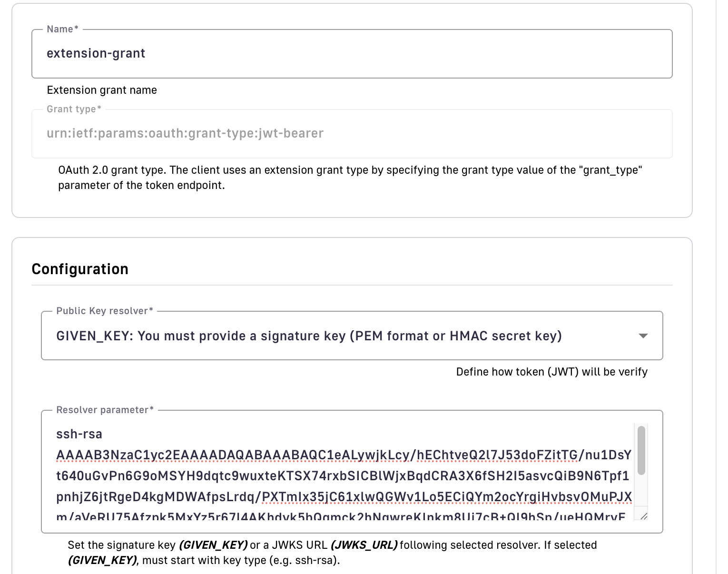Click the key line starting with pnhjZ6jtRgeD4
This screenshot has height=574, width=728.
tap(343, 497)
